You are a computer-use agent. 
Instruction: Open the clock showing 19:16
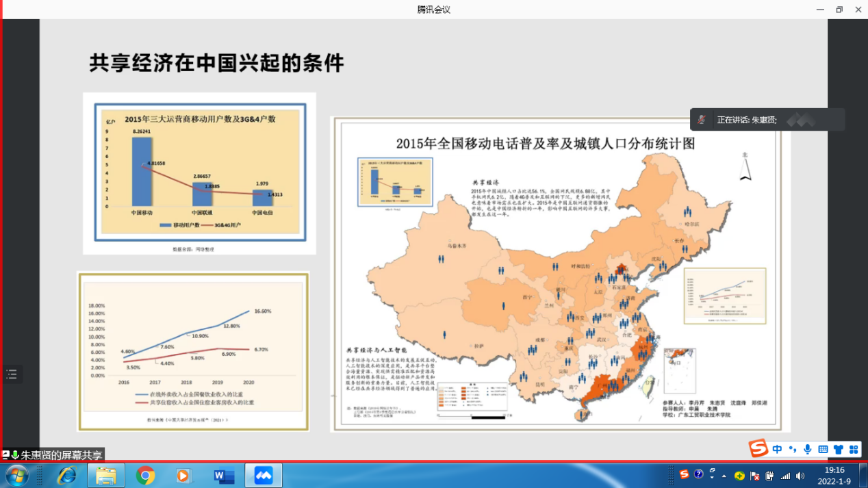(x=834, y=475)
